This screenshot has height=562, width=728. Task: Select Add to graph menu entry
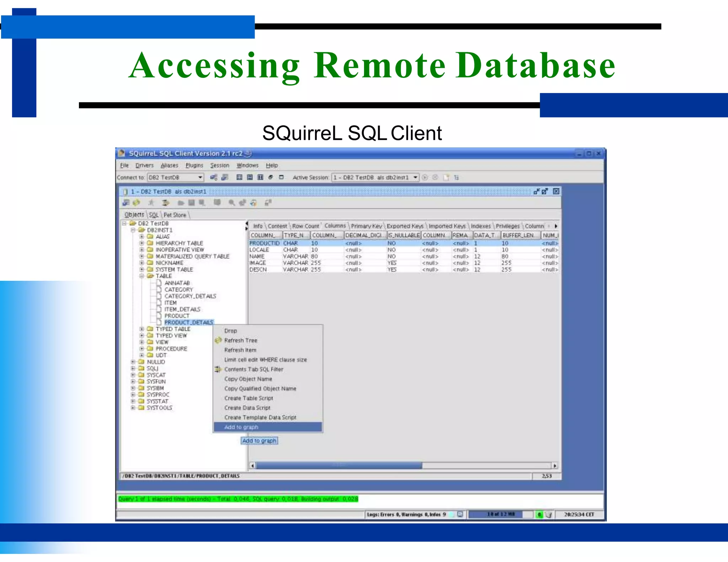[x=241, y=427]
